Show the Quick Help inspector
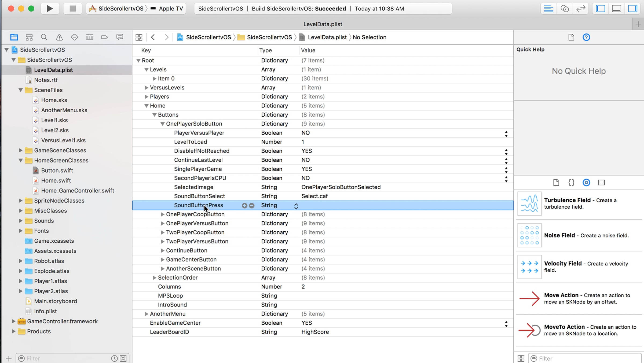The width and height of the screenshot is (644, 363). tap(586, 37)
